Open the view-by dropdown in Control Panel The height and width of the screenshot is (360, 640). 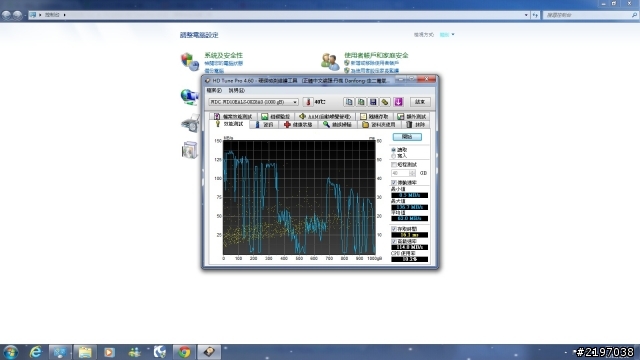coord(447,35)
